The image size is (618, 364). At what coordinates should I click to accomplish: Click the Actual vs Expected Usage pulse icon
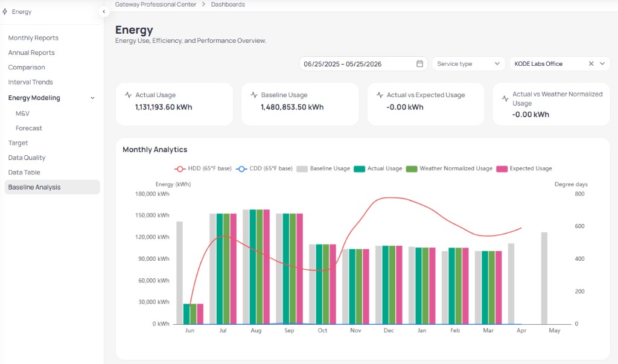tap(380, 95)
